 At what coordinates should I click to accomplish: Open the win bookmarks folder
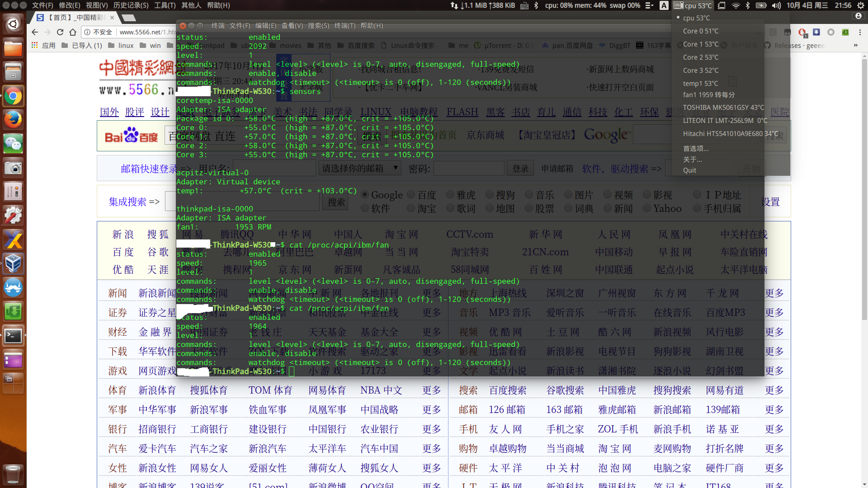pos(150,46)
